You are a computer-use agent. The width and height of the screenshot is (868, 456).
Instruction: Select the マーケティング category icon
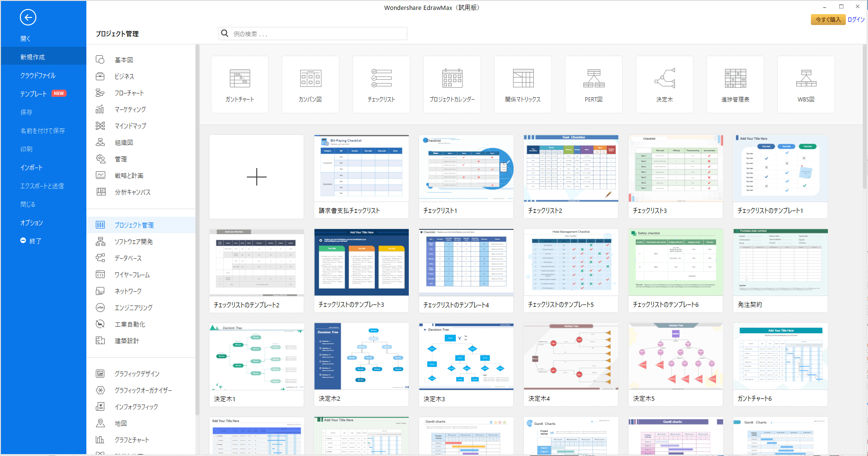point(100,109)
